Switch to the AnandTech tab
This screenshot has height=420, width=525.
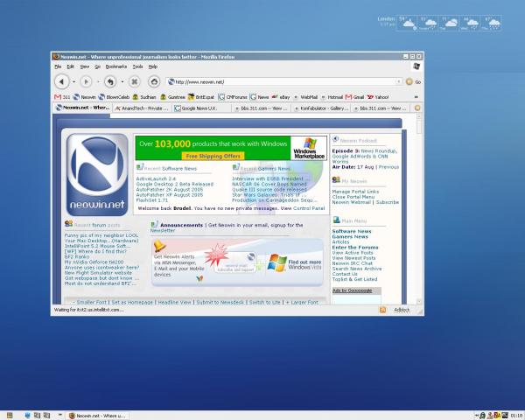(142, 108)
